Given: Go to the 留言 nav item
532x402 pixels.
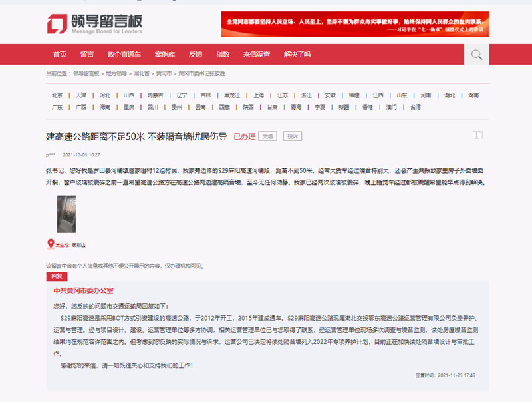Looking at the screenshot, I should [x=87, y=55].
